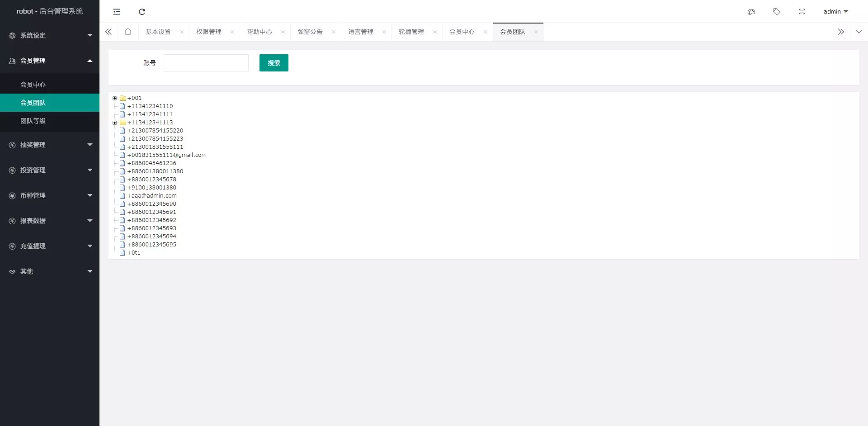The image size is (868, 426).
Task: Click the 搜索 button
Action: coord(274,63)
